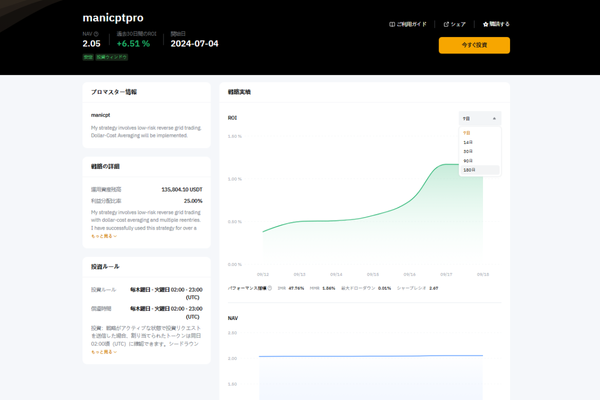The width and height of the screenshot is (600, 400).
Task: Click help icon next to performance metrics label
Action: [x=270, y=287]
